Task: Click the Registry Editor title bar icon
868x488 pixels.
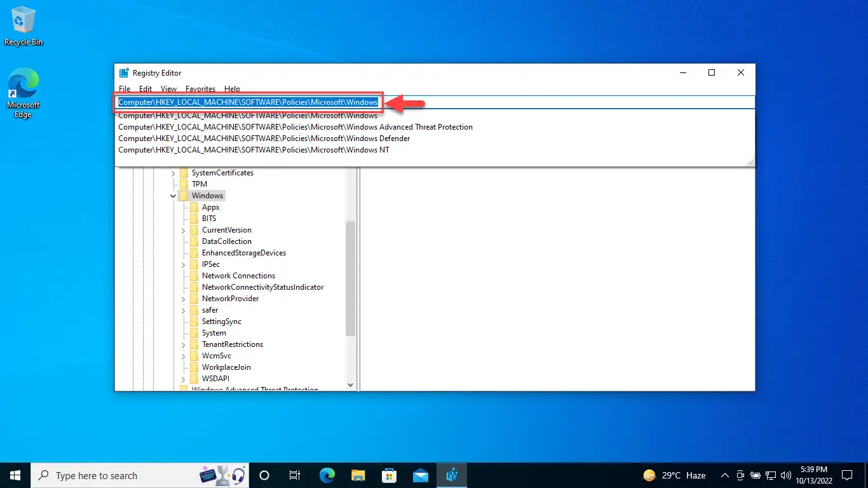Action: [124, 73]
